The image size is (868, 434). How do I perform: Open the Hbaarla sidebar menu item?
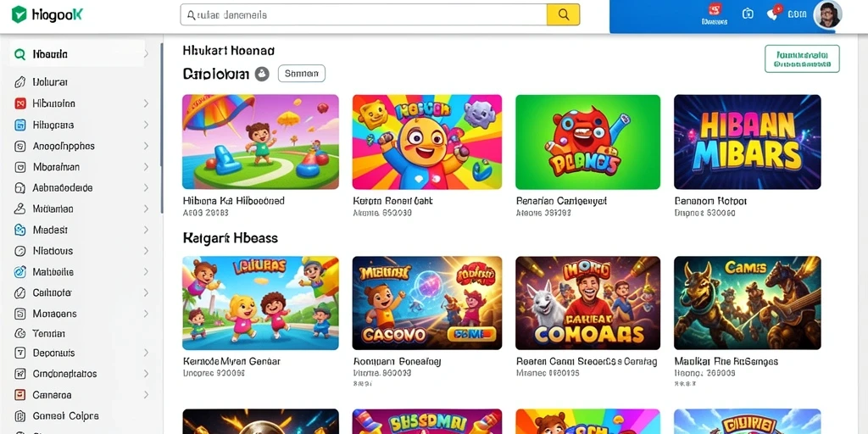click(77, 54)
